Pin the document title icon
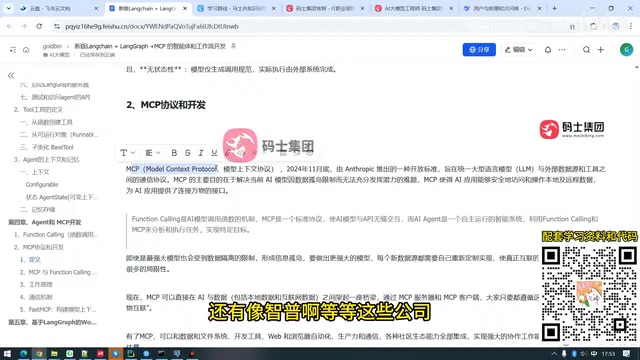640x360 pixels. tap(233, 46)
